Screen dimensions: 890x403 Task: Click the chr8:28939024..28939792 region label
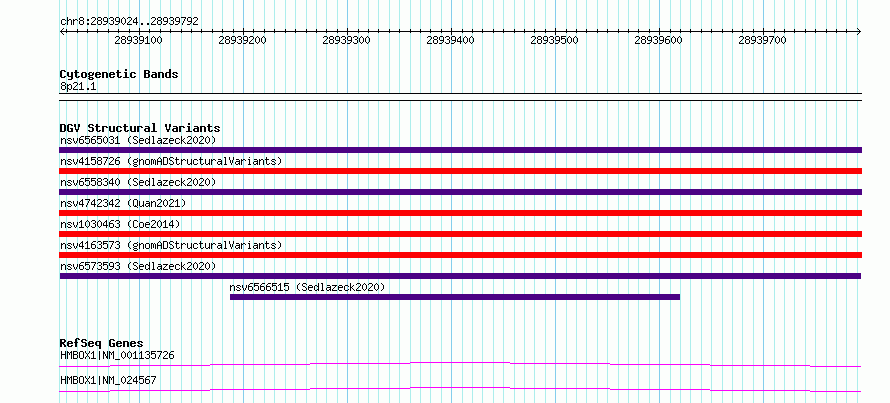pos(129,21)
